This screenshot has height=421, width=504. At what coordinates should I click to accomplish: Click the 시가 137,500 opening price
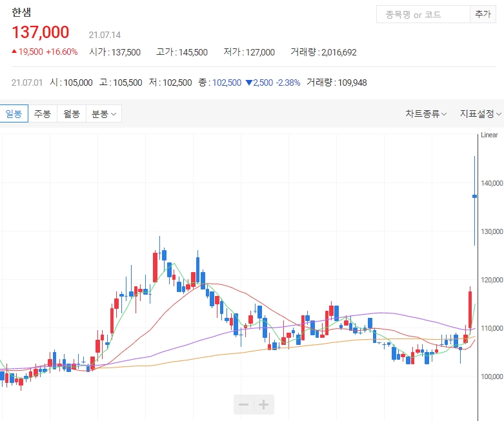tap(115, 52)
